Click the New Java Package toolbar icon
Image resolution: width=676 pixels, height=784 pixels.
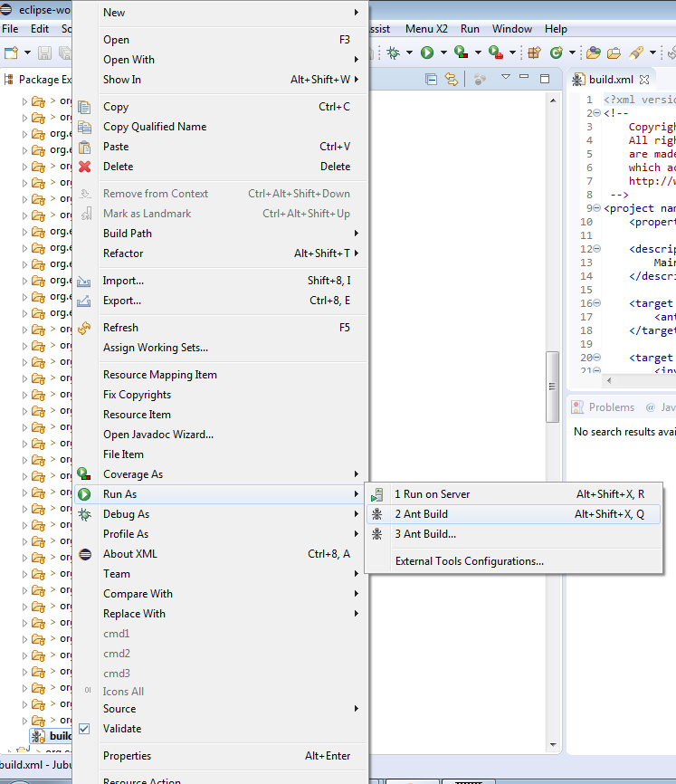point(534,53)
